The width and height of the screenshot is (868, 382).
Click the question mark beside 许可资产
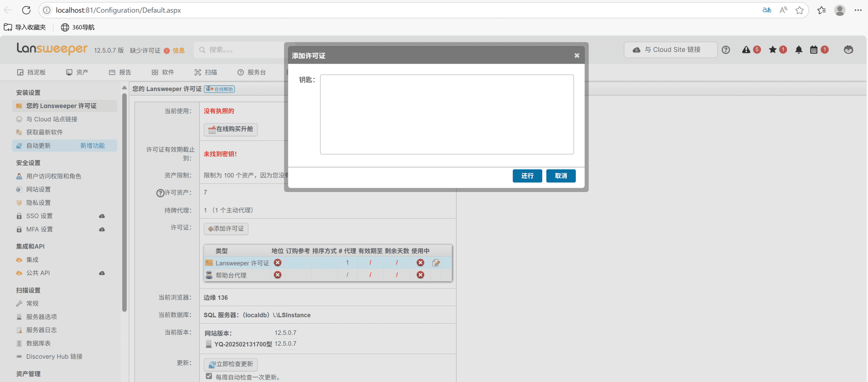pyautogui.click(x=160, y=193)
